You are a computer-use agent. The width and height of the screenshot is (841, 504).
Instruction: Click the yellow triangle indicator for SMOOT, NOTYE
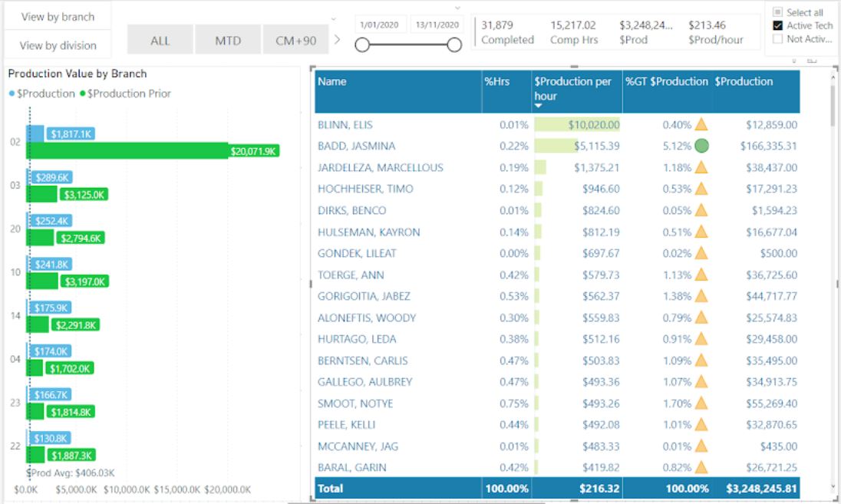click(701, 404)
